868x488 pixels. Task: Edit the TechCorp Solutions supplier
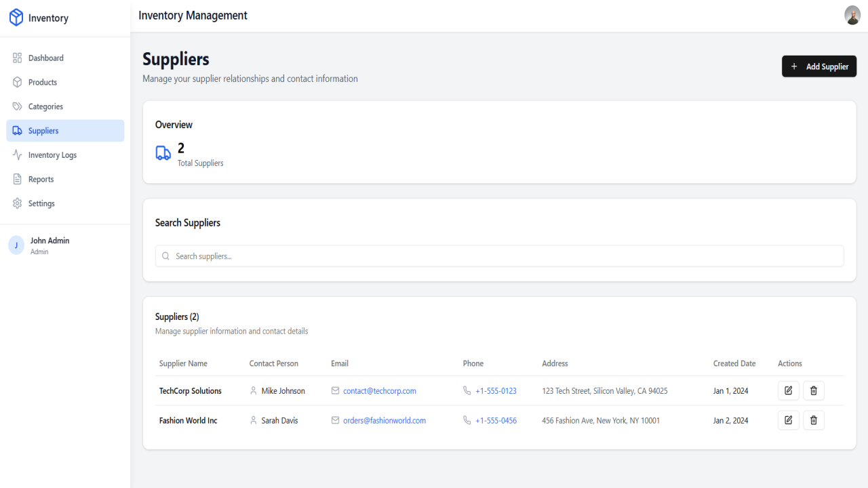click(x=788, y=391)
